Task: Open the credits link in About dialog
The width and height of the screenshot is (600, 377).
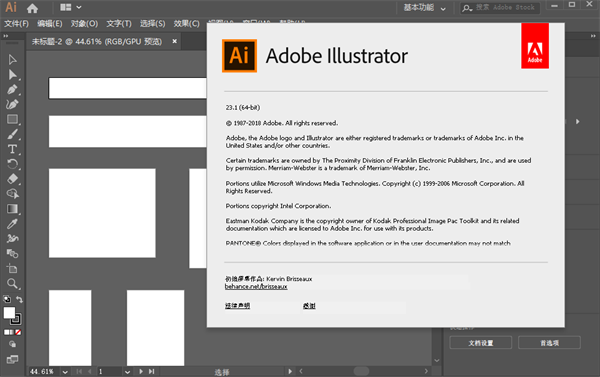Action: pyautogui.click(x=309, y=305)
